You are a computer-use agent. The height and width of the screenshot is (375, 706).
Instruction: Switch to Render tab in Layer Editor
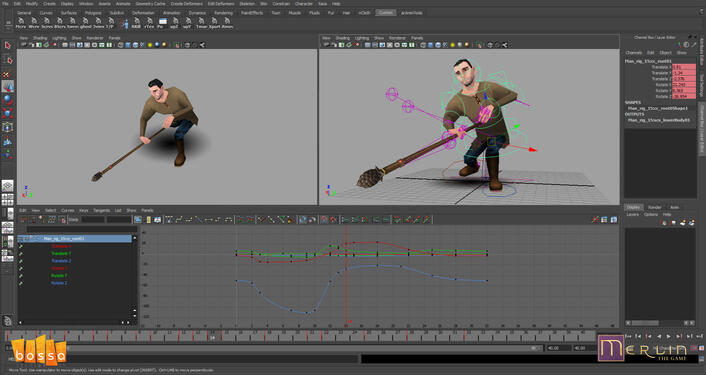point(654,207)
